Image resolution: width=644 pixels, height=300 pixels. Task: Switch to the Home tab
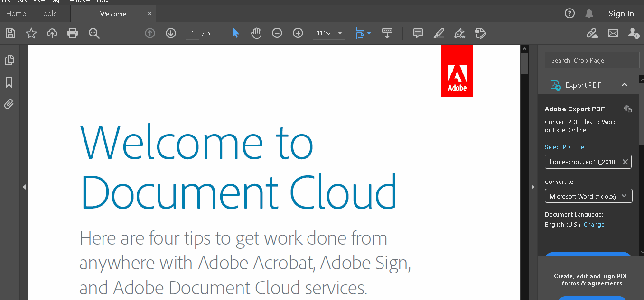point(16,14)
